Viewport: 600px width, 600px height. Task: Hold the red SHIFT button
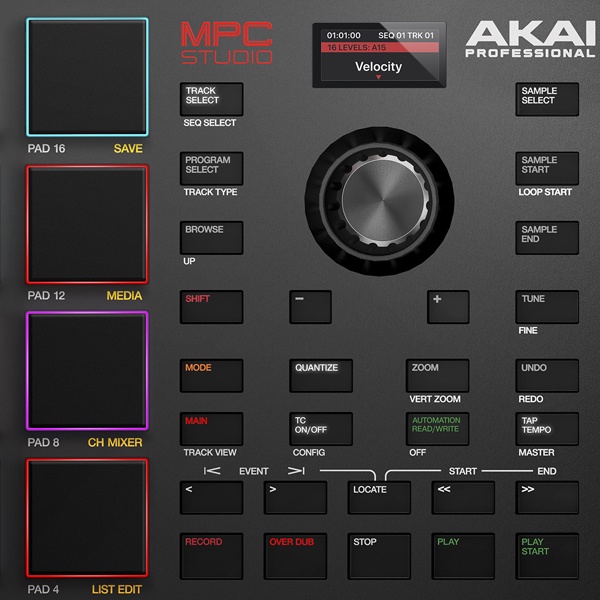click(211, 306)
